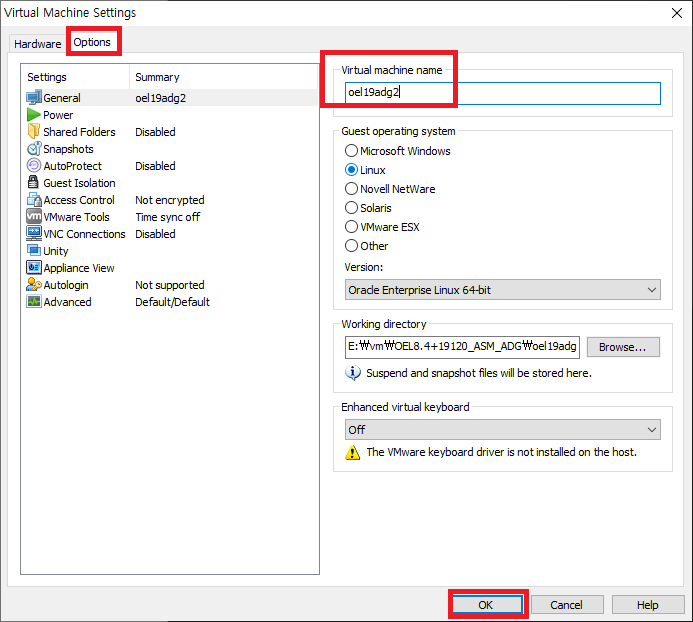Click the Appliance View icon
The height and width of the screenshot is (622, 693).
pos(34,267)
